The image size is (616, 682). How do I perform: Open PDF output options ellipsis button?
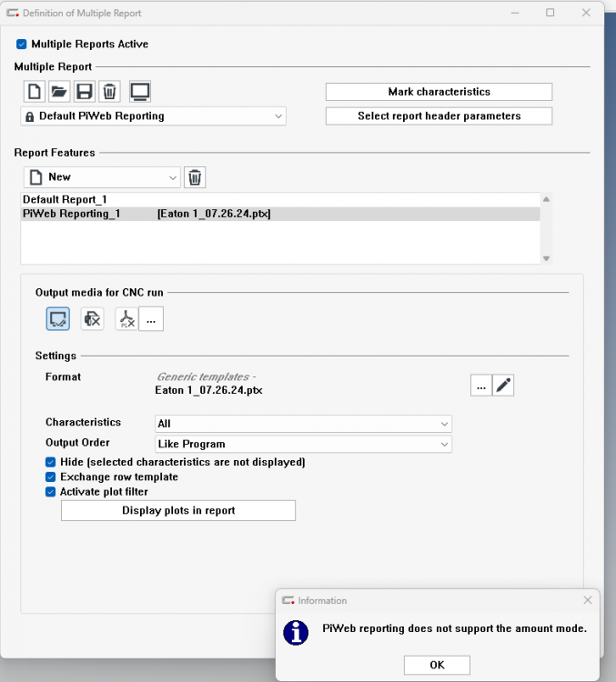click(151, 319)
